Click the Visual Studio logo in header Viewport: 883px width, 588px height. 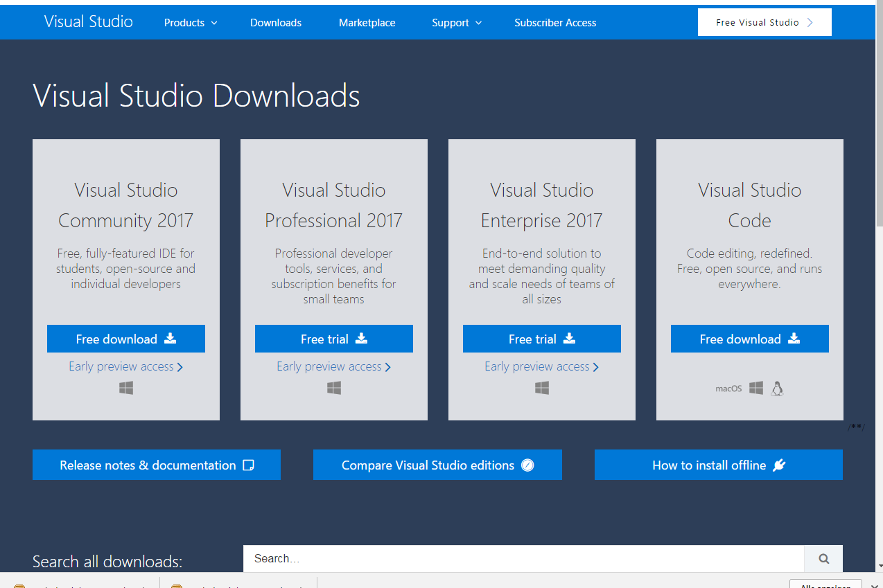[88, 21]
